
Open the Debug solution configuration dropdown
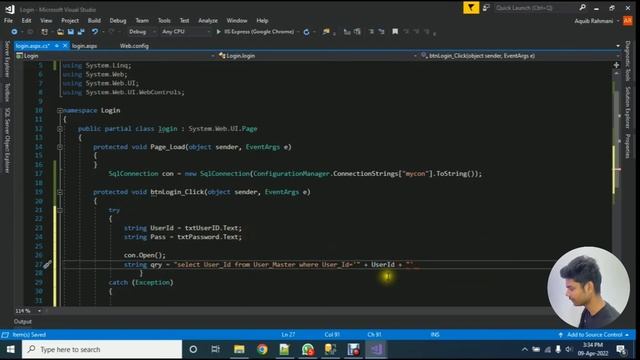click(142, 31)
